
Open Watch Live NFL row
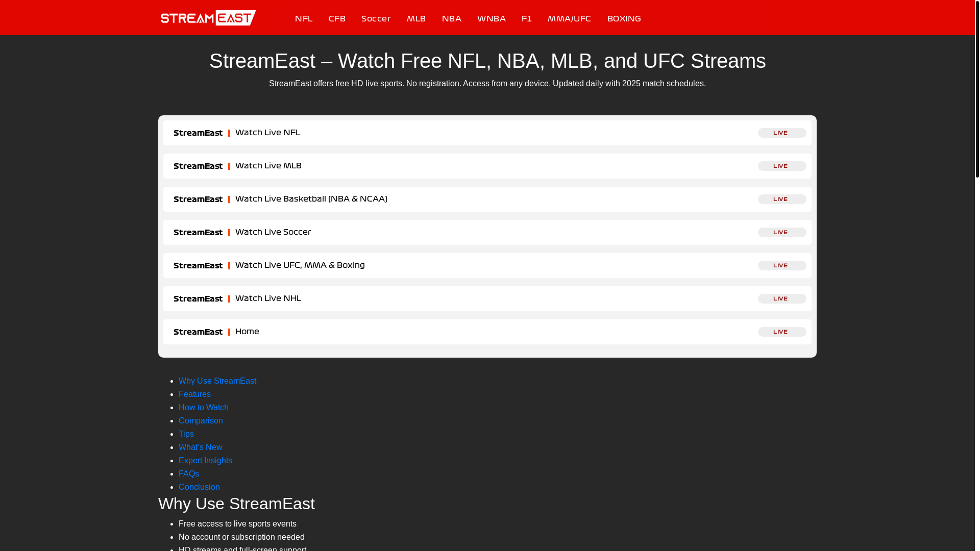[487, 133]
